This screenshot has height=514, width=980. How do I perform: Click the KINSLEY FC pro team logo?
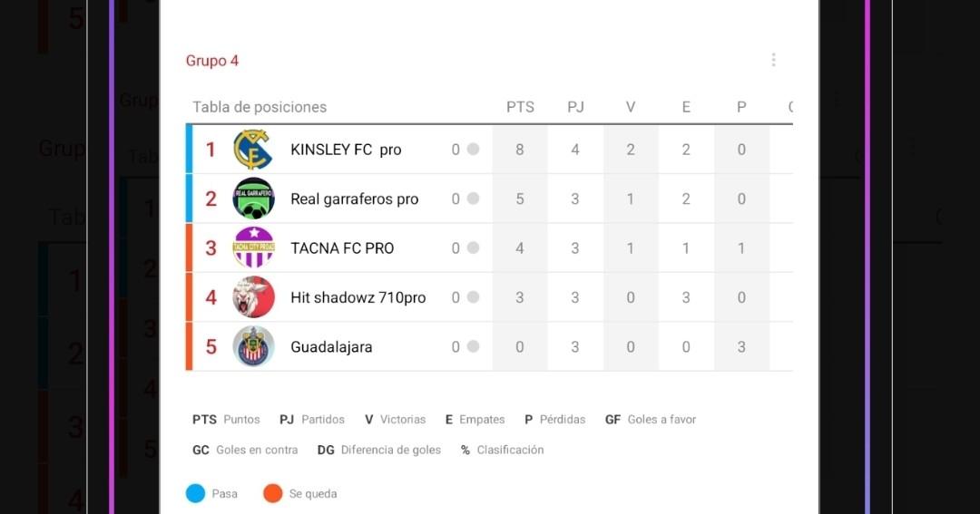[x=252, y=150]
